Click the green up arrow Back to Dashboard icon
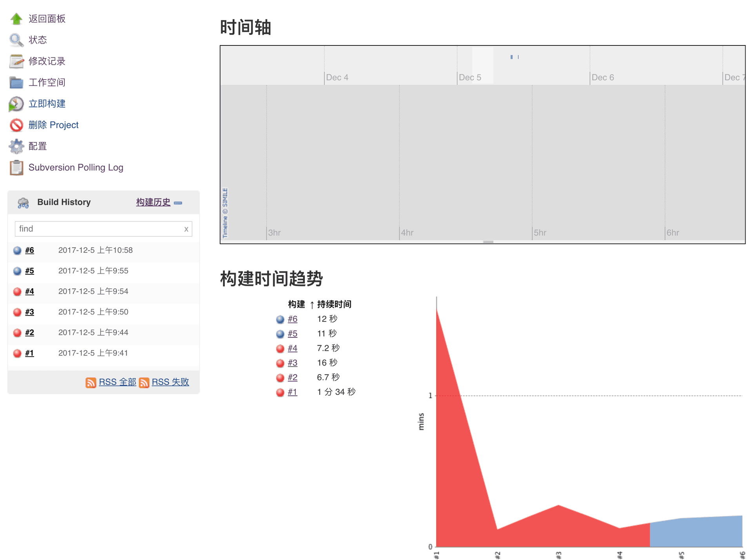Screen dimensions: 753x560 (x=16, y=19)
